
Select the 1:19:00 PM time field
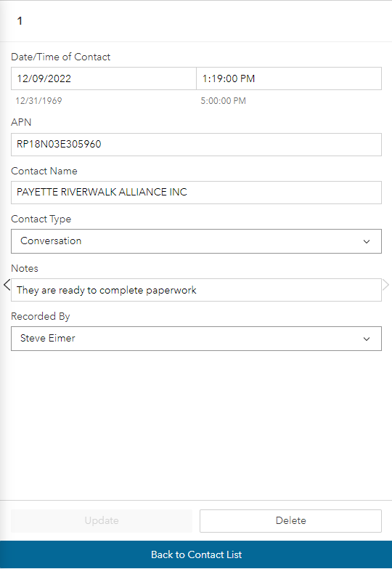point(289,78)
